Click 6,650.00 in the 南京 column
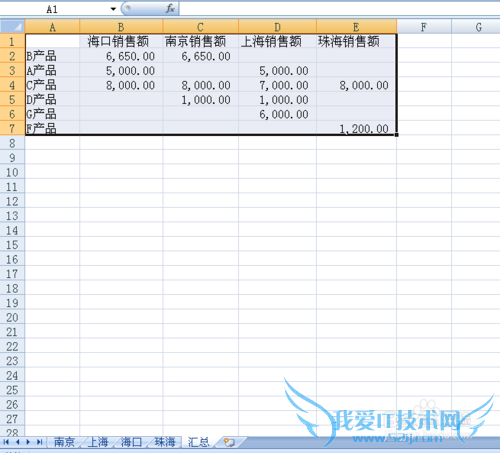500x453 pixels. pos(200,56)
